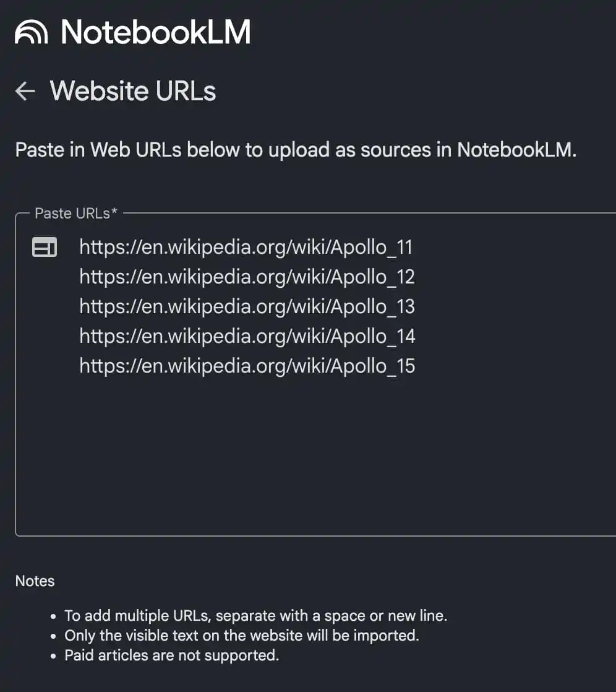Click the NotebookLM arc logo icon
Screen dimensions: 616x692
[x=31, y=32]
